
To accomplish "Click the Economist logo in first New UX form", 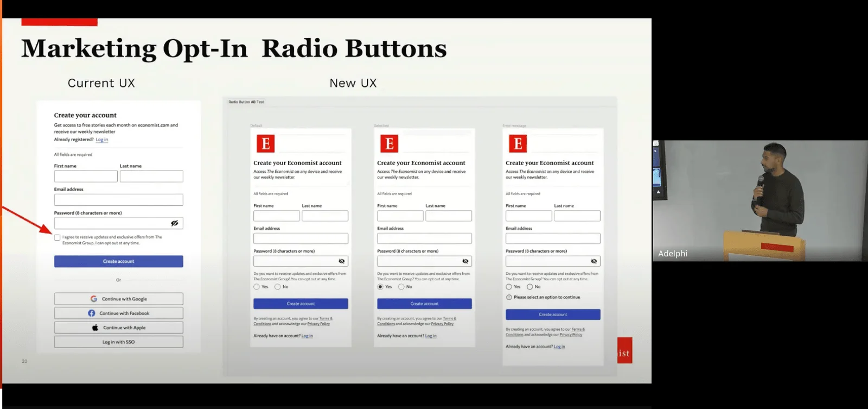I will point(265,143).
